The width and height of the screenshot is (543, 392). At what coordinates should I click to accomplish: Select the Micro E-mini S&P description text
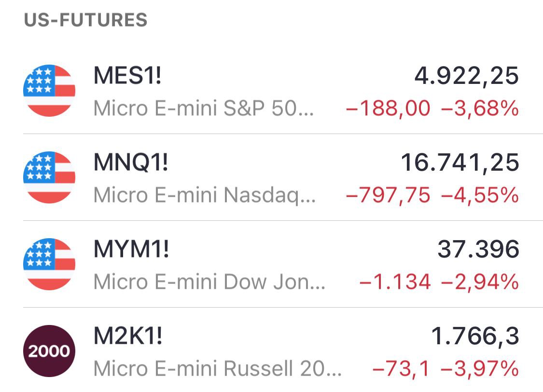[x=204, y=109]
